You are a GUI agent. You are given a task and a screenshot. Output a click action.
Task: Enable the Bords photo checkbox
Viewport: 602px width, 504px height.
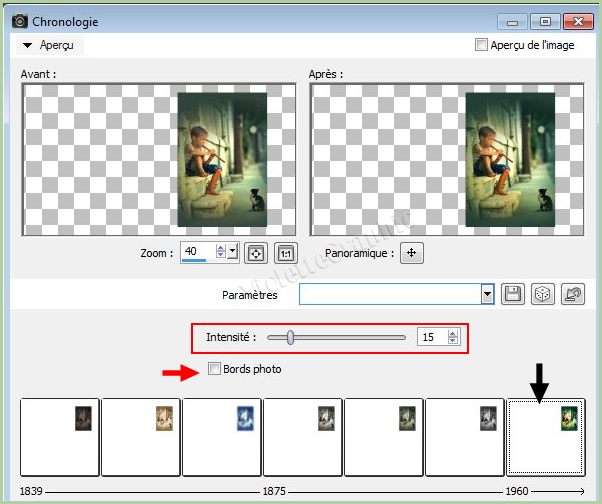pos(214,370)
